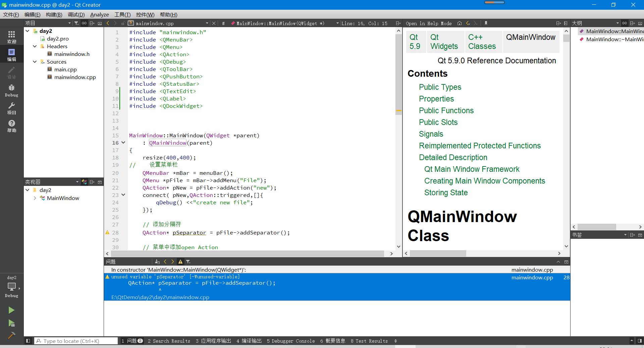This screenshot has height=348, width=644.
Task: Expand the MainWindow class in class view
Action: [35, 198]
